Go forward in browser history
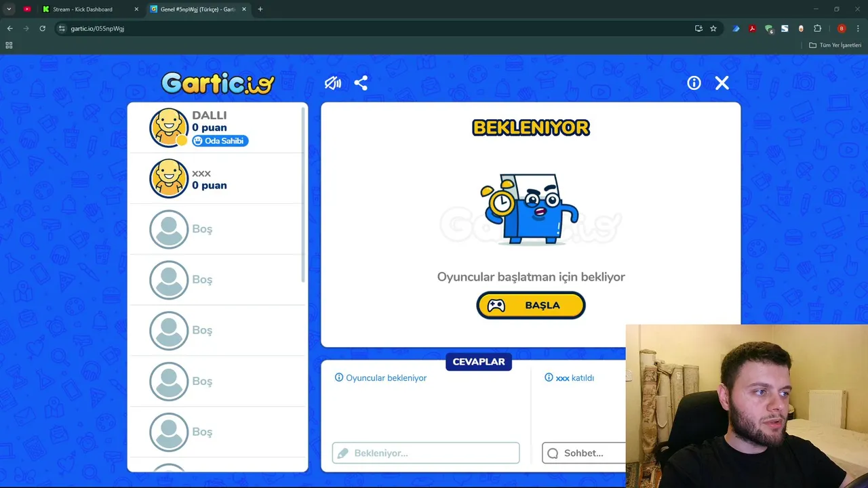The height and width of the screenshot is (488, 868). (x=26, y=28)
